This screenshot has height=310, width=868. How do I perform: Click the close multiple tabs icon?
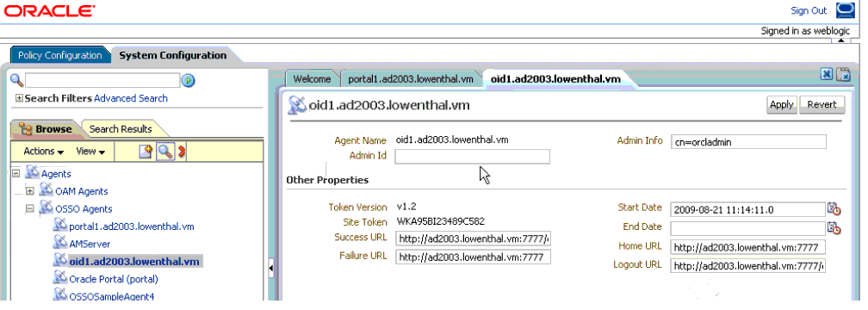click(x=844, y=75)
